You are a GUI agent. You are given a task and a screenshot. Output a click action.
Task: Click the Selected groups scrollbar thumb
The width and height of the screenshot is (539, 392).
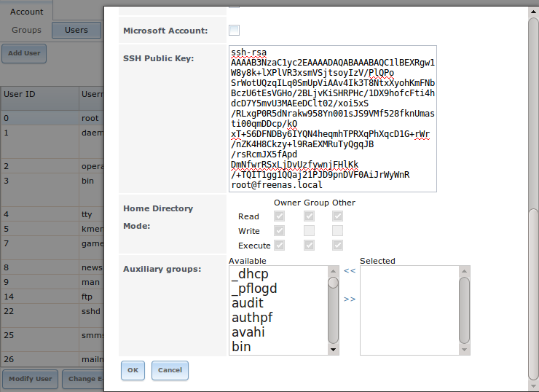pyautogui.click(x=465, y=310)
